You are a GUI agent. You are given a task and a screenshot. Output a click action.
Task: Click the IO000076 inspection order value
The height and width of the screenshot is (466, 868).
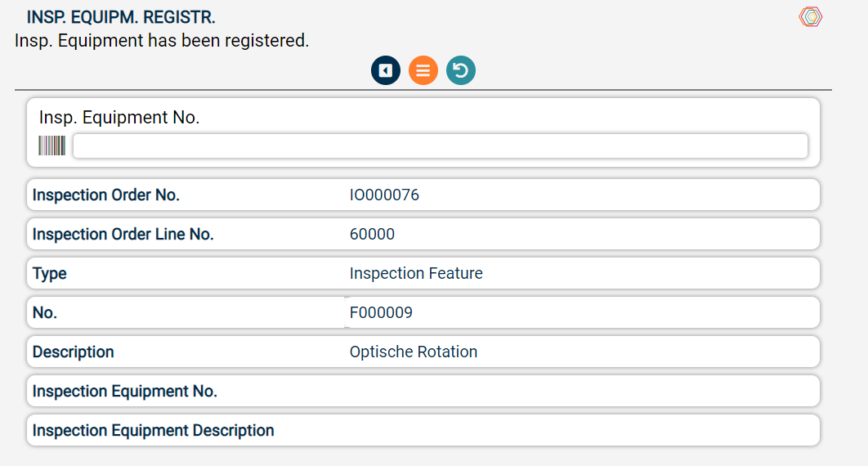tap(384, 195)
